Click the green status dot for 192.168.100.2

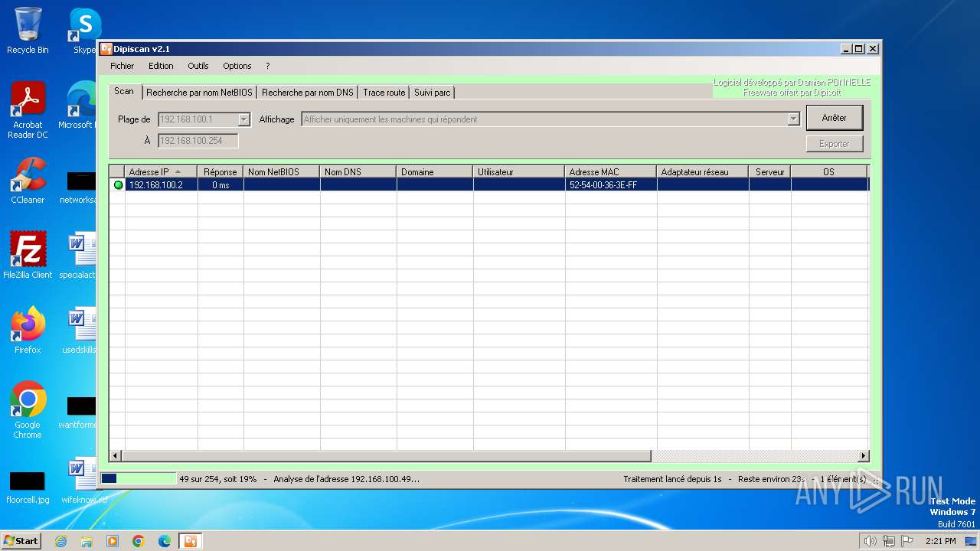[x=118, y=185]
